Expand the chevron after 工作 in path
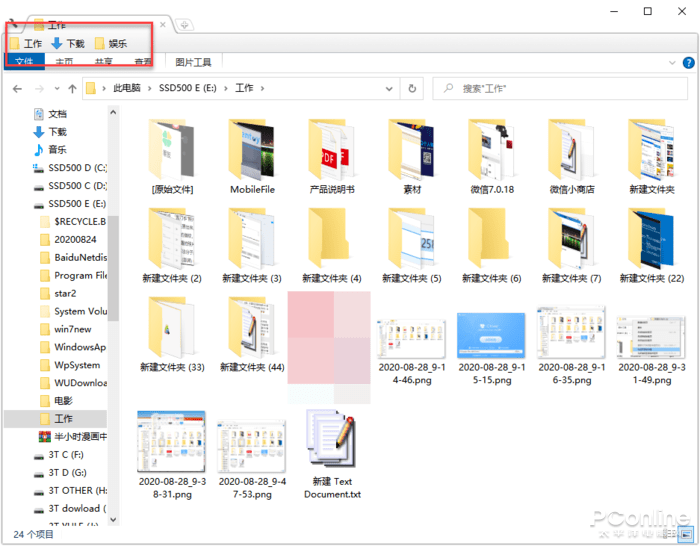This screenshot has height=546, width=700. tap(262, 88)
